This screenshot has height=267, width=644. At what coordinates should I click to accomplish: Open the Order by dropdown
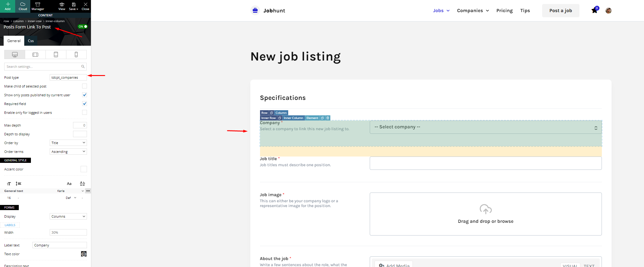pos(68,143)
